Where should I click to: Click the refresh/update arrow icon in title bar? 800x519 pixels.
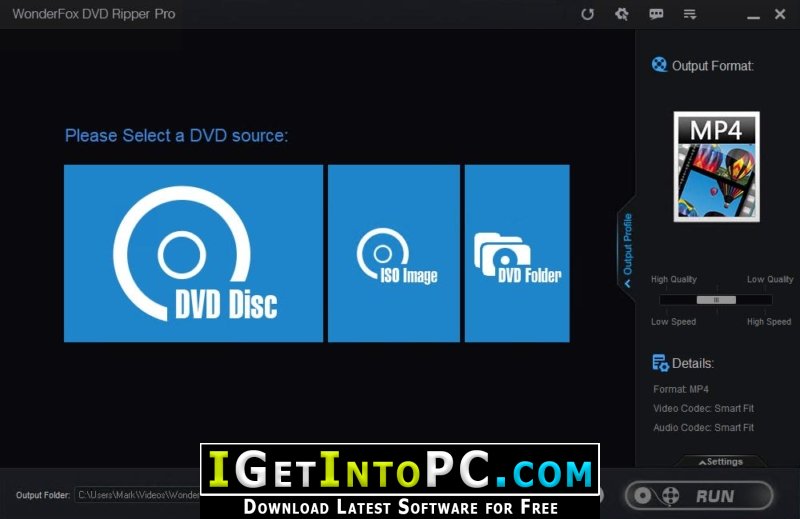point(587,14)
